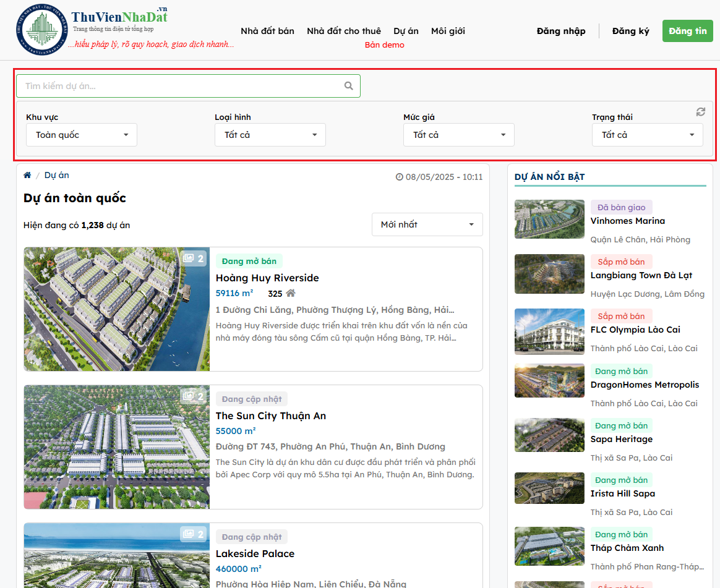Select the Môi giới menu item

448,31
